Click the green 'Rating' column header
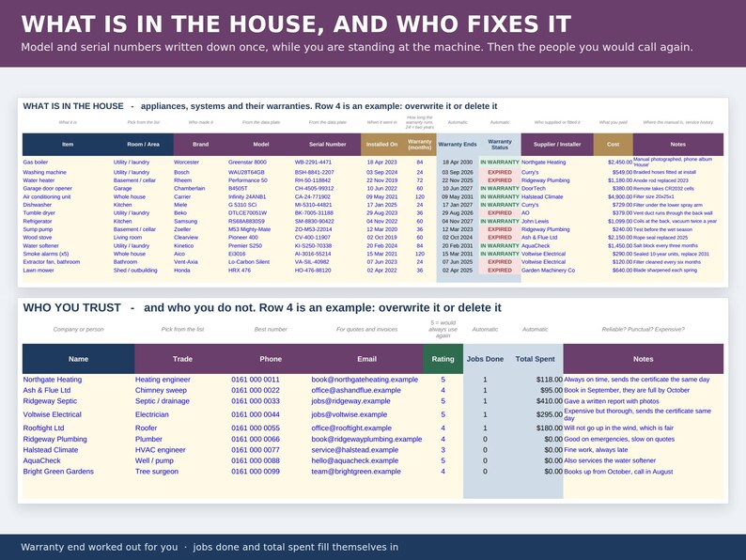The height and width of the screenshot is (560, 746). tap(443, 359)
